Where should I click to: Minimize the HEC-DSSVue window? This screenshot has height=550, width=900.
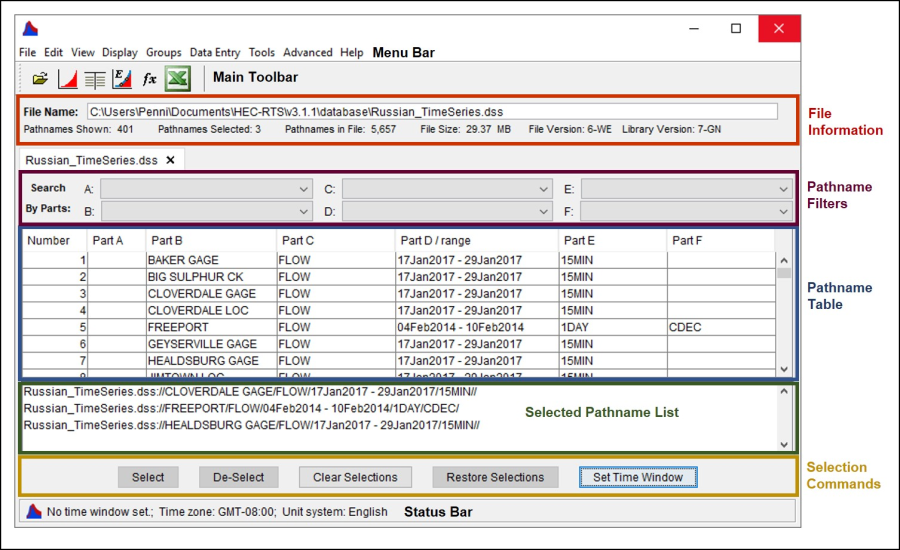(694, 28)
